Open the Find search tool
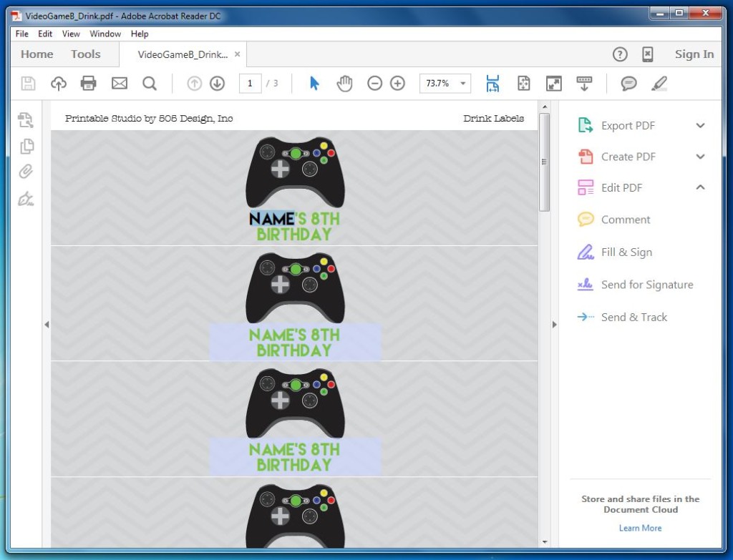Screen dimensions: 733x560 (x=150, y=83)
